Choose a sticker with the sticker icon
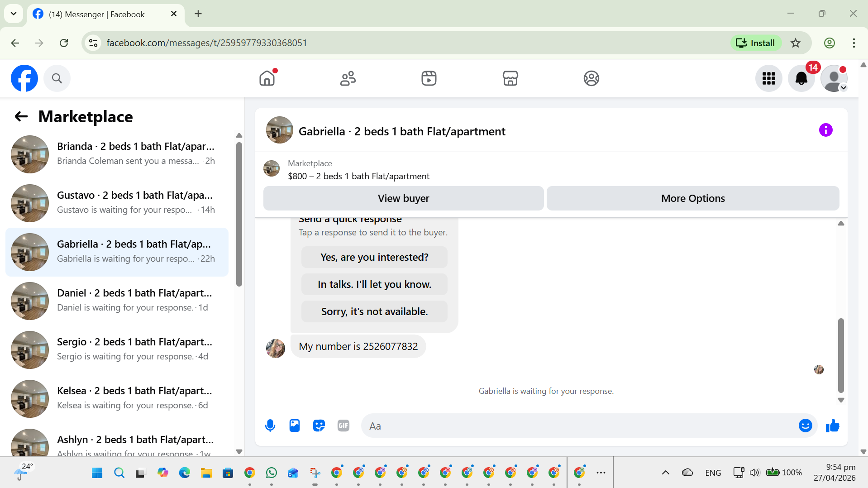The width and height of the screenshot is (868, 488). 319,426
